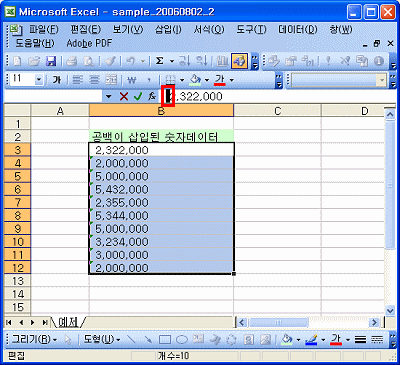Click the red font color 가 swatch

pyautogui.click(x=220, y=80)
